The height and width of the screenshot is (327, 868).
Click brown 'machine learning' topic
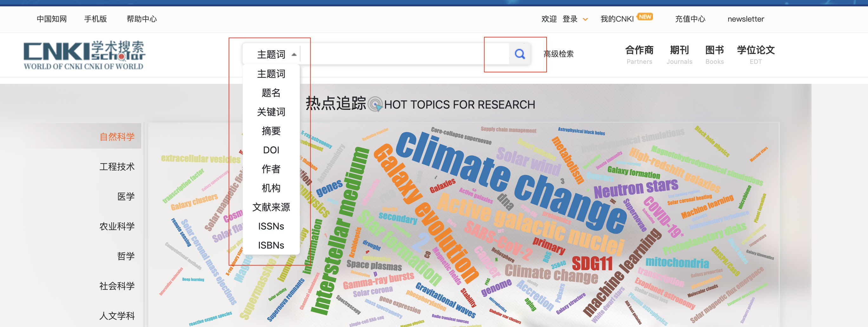622,272
